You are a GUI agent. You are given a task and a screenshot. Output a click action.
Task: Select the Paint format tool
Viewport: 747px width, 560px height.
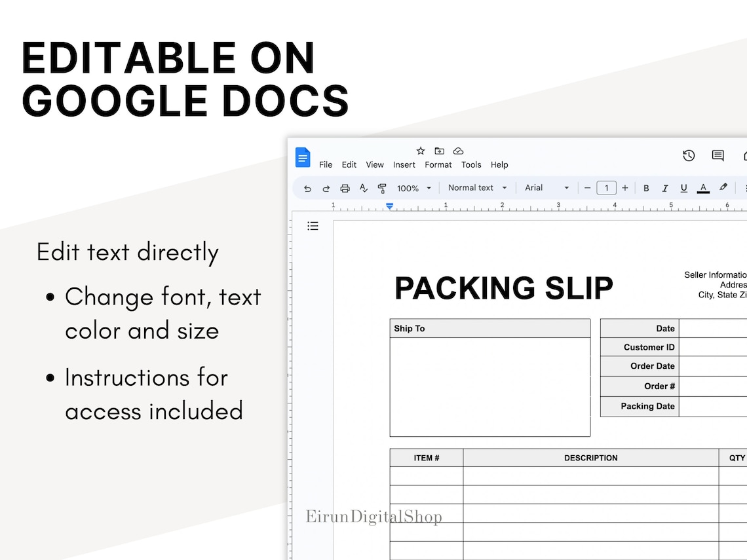[382, 188]
